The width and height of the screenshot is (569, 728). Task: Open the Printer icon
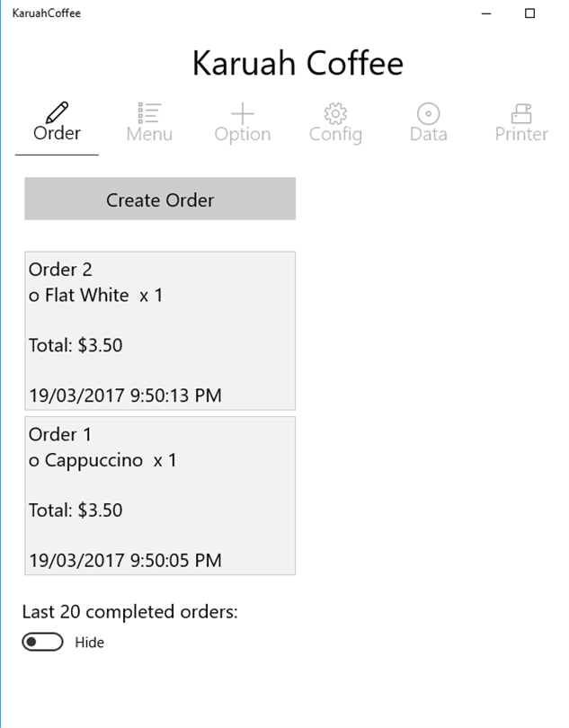521,112
